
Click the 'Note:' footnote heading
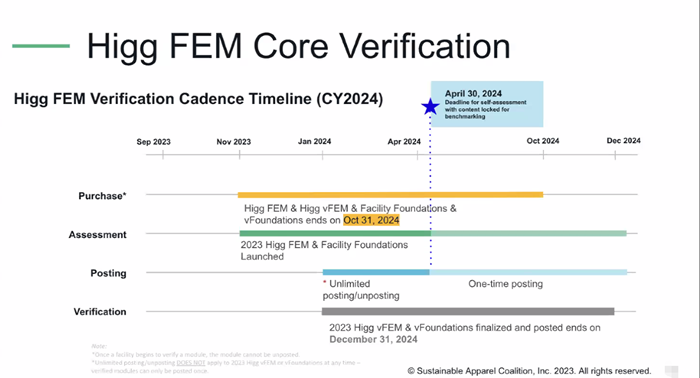[99, 346]
